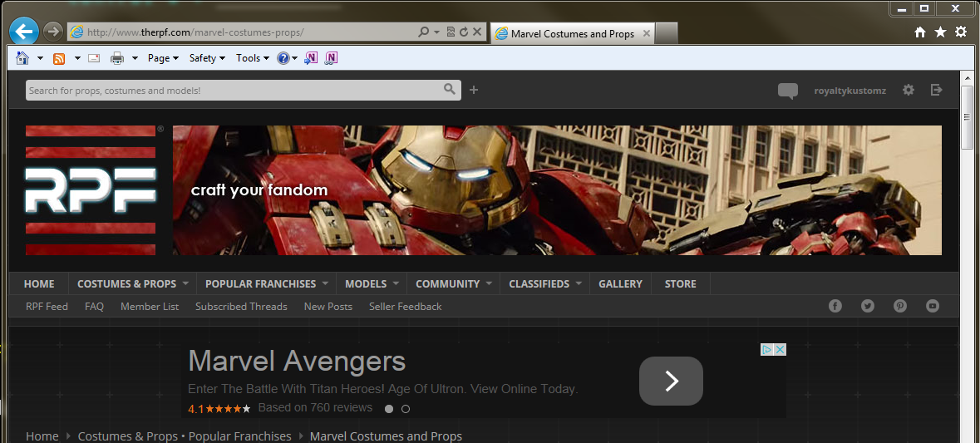Open RPF account settings gear icon
The width and height of the screenshot is (980, 443).
909,90
